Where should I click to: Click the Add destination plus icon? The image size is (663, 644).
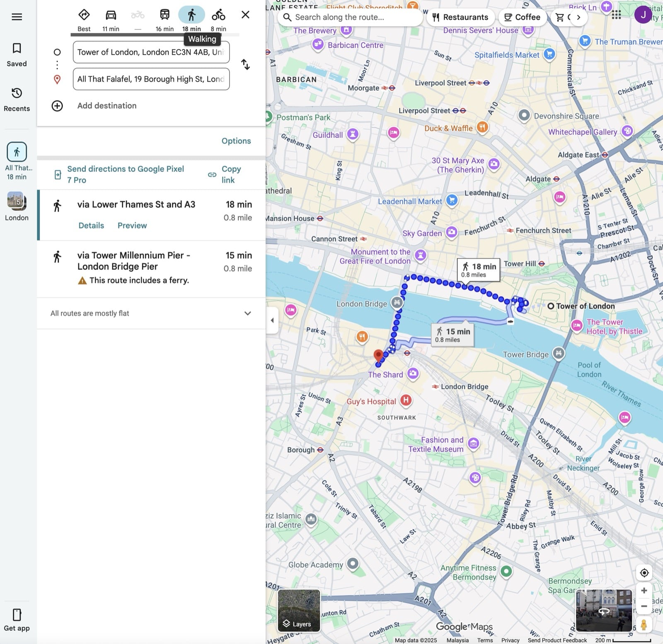coord(57,106)
